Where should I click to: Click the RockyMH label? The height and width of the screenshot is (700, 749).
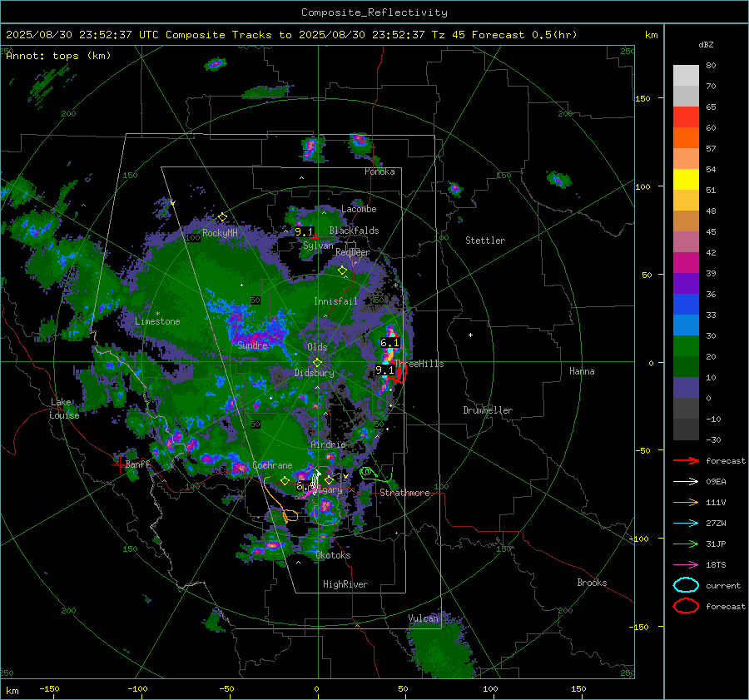(220, 233)
